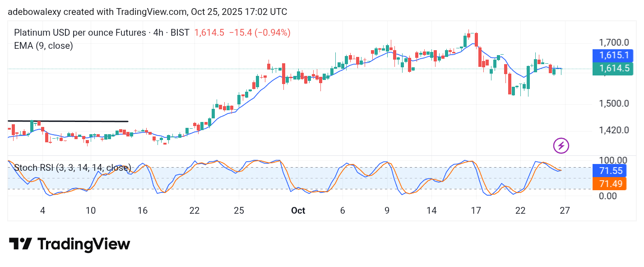Select the Stoch RSI indicator label
This screenshot has height=267, width=644.
pos(72,168)
